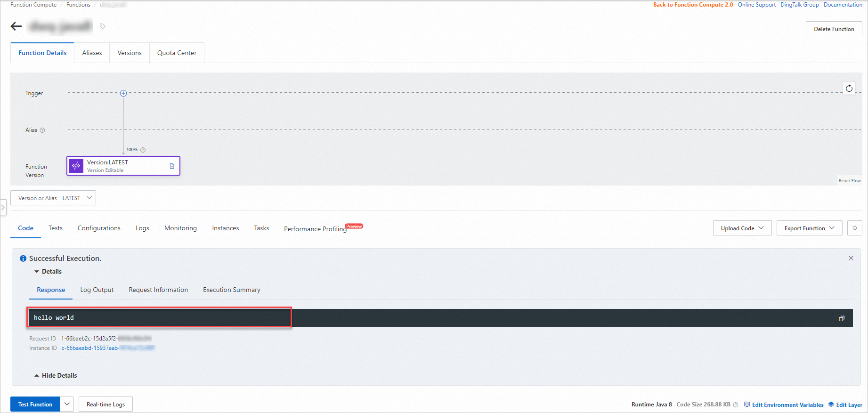Copy the hello world response with the copy icon

click(842, 318)
